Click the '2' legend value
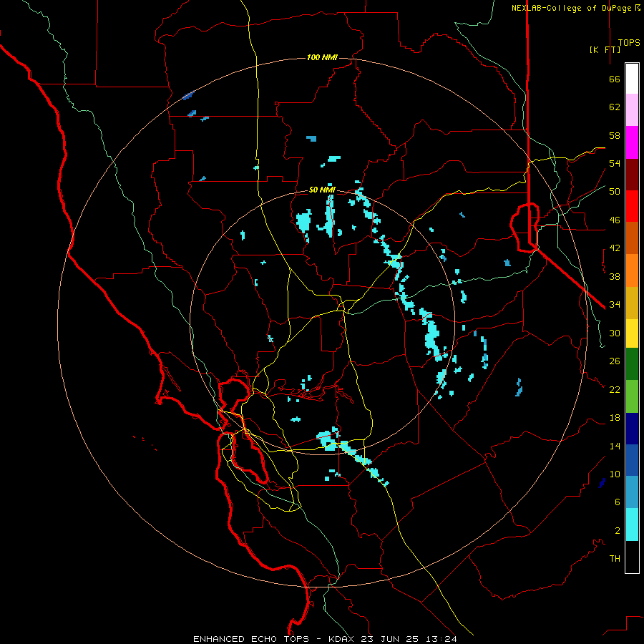This screenshot has height=644, width=644. (x=618, y=531)
